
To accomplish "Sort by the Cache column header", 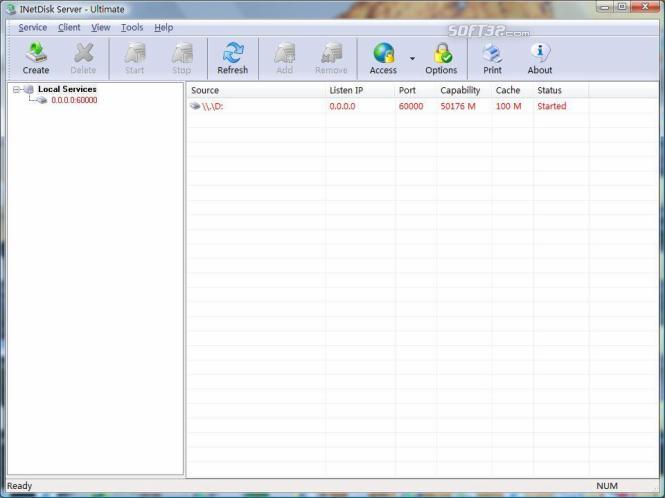I will tap(513, 90).
